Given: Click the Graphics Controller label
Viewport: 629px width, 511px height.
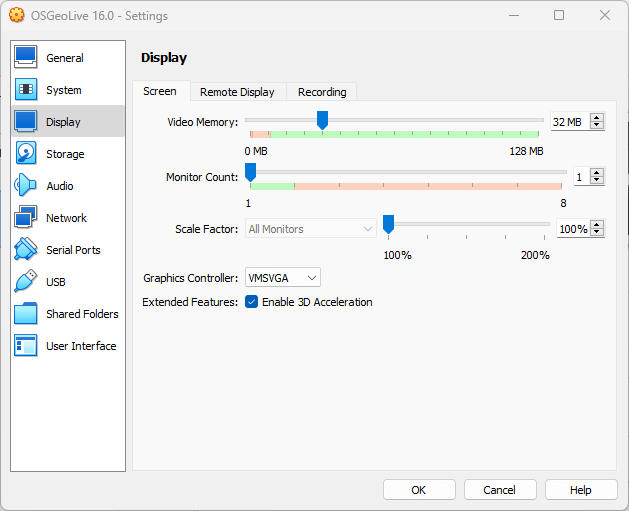Looking at the screenshot, I should [191, 278].
